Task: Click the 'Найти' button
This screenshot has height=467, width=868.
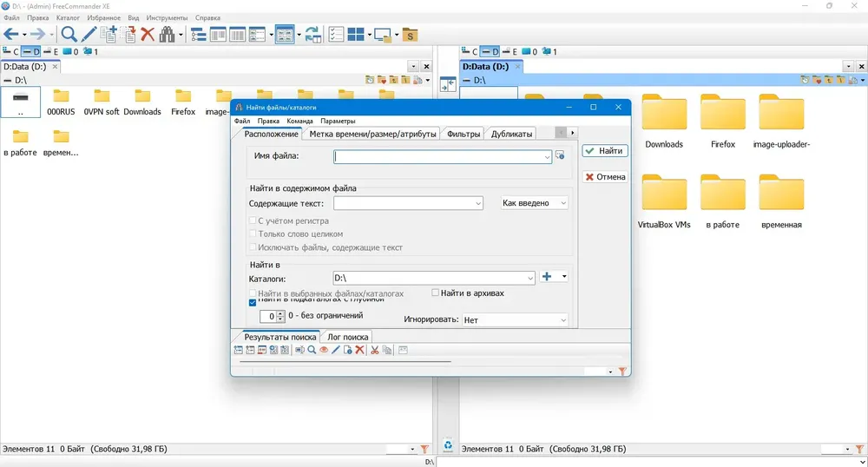Action: [x=604, y=150]
